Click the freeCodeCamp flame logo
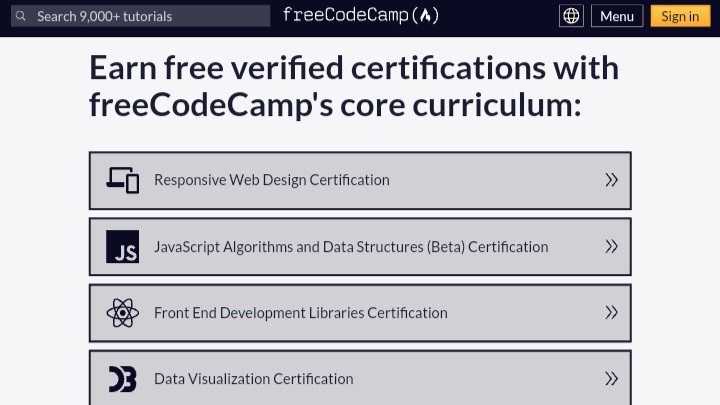 coord(428,16)
